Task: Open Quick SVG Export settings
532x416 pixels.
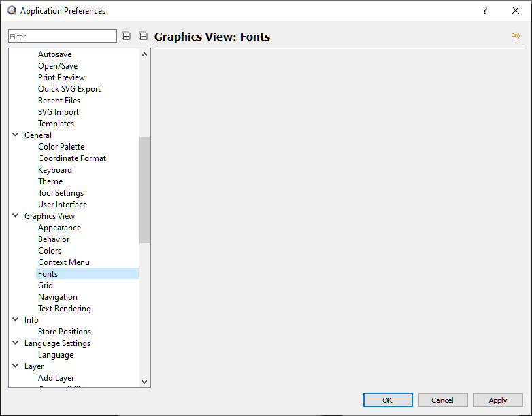Action: pos(69,89)
